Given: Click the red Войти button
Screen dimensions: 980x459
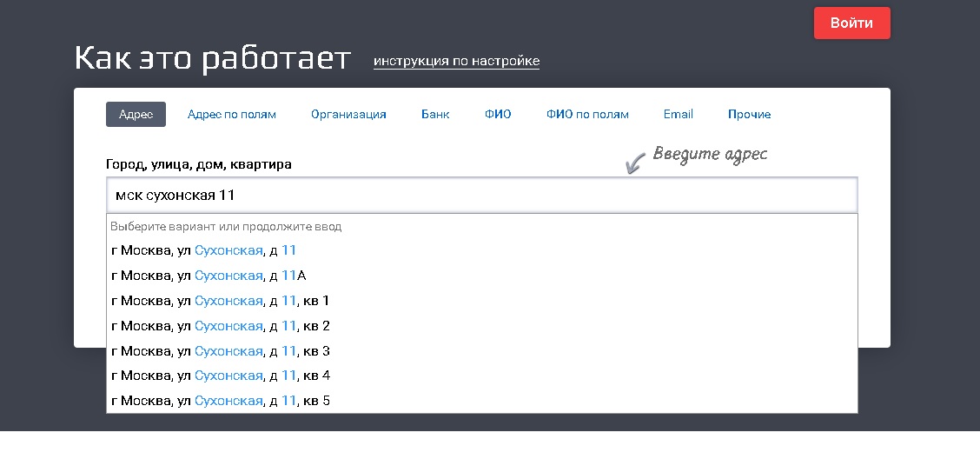Looking at the screenshot, I should (x=851, y=23).
